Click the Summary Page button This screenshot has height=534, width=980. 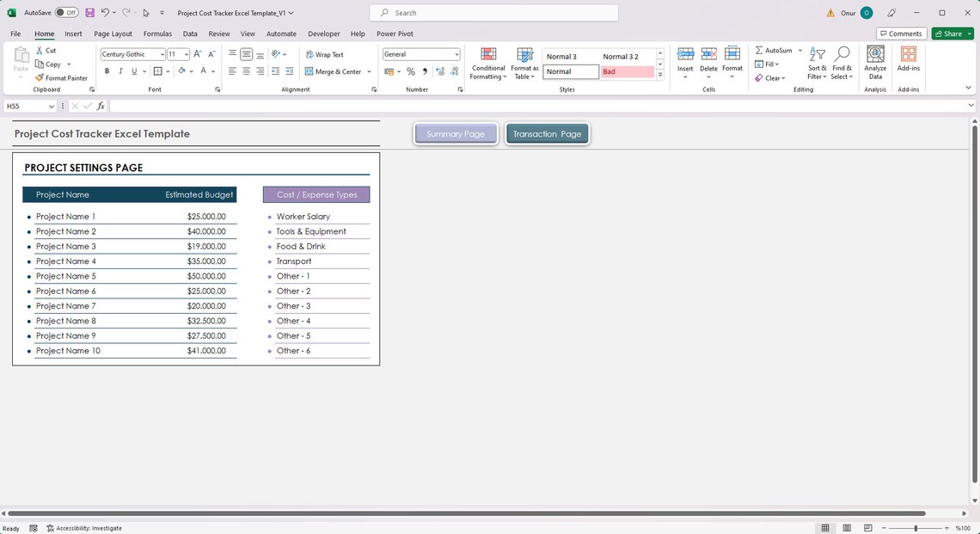pos(455,133)
